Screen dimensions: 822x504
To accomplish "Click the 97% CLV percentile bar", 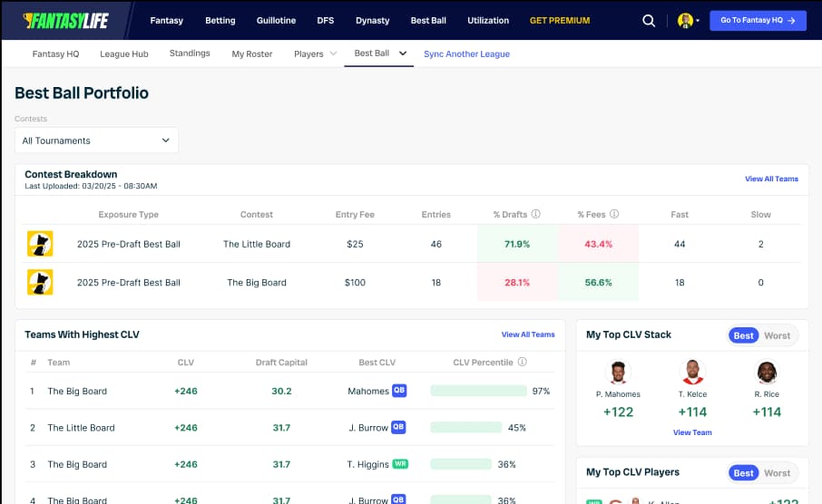I will coord(478,391).
